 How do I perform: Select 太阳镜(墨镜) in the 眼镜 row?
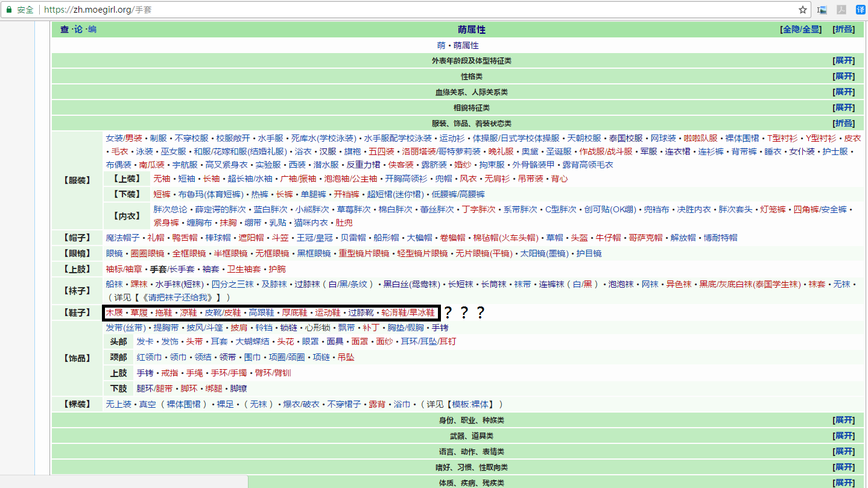click(545, 253)
